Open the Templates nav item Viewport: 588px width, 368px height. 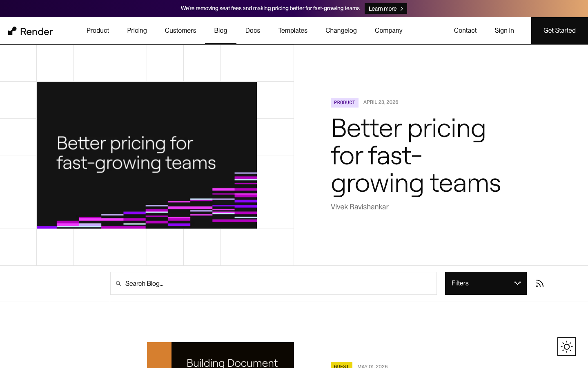click(x=293, y=31)
